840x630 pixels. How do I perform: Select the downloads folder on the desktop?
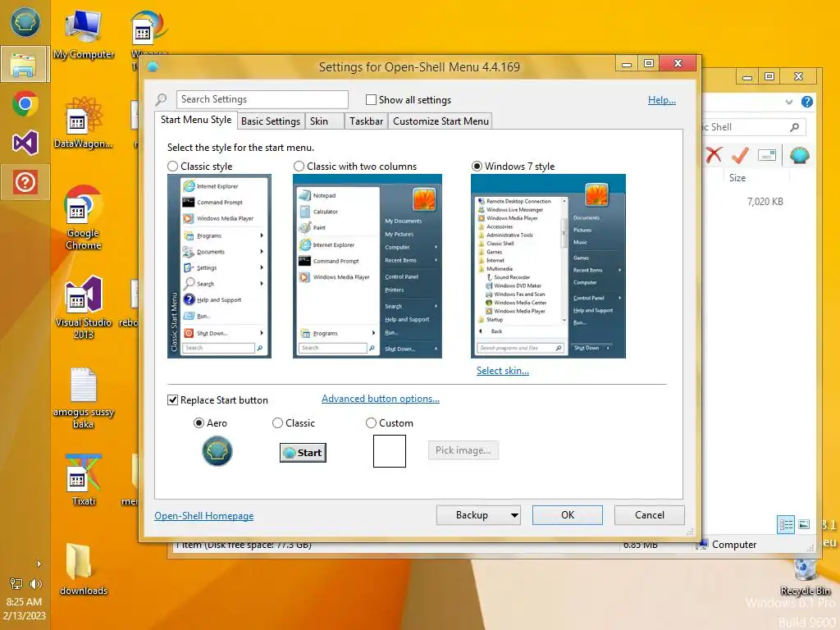[84, 570]
